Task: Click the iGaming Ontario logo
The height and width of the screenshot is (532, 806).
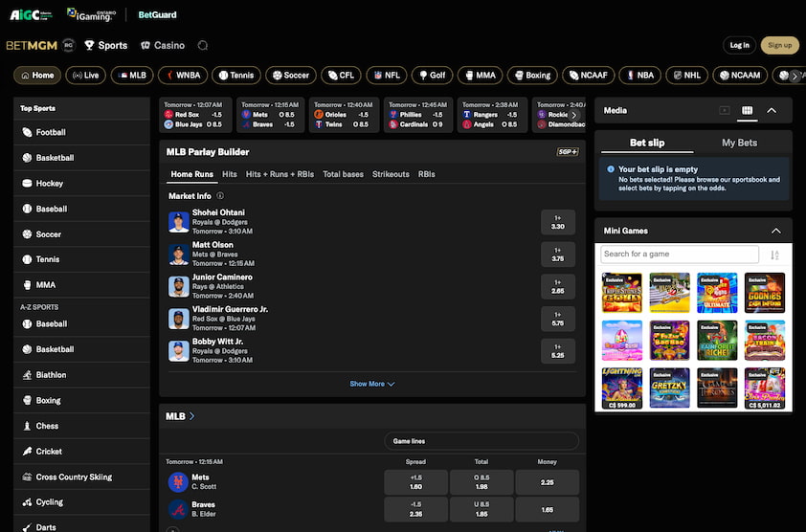Action: [x=92, y=14]
